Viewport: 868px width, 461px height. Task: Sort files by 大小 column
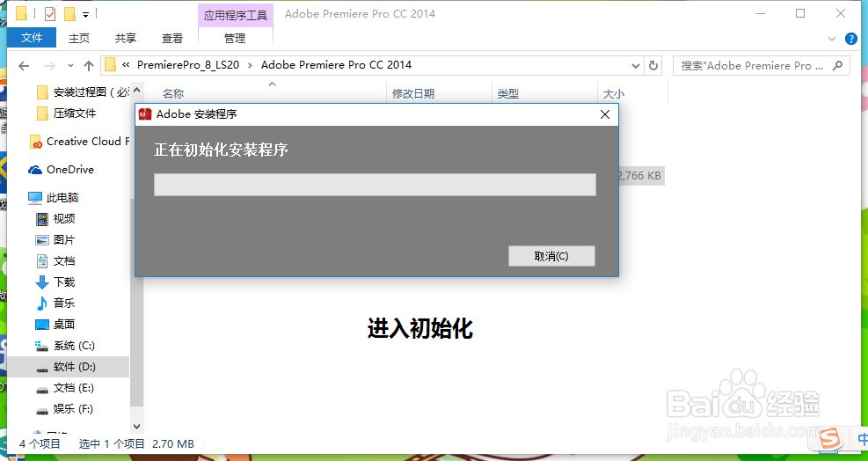coord(613,93)
